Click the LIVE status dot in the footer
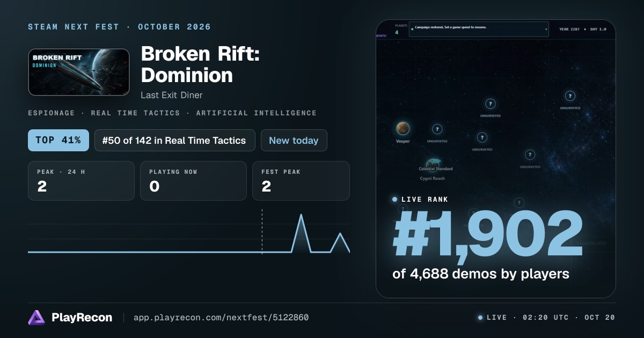The width and height of the screenshot is (644, 338). [x=480, y=318]
